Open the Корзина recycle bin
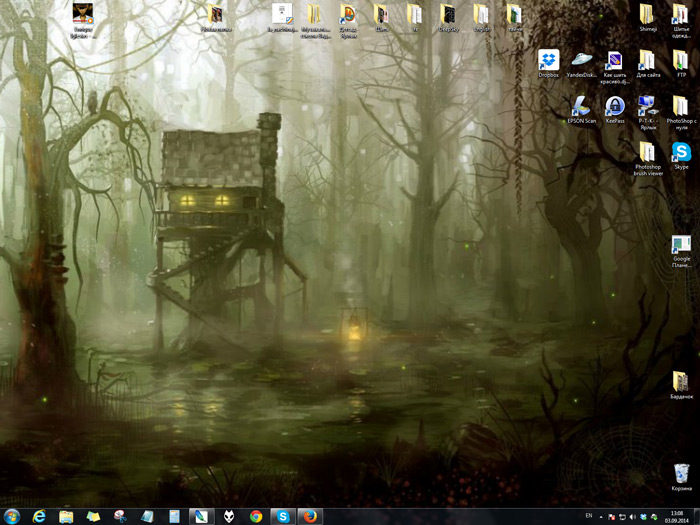700x525 pixels. 681,477
